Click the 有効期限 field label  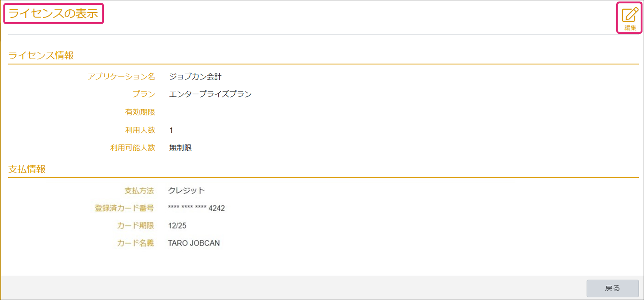(140, 112)
